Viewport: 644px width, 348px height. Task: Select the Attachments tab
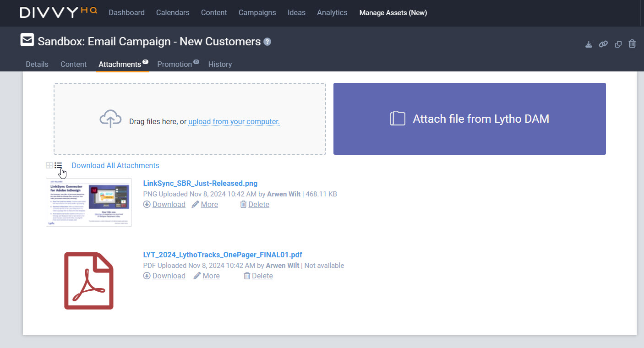(x=120, y=64)
